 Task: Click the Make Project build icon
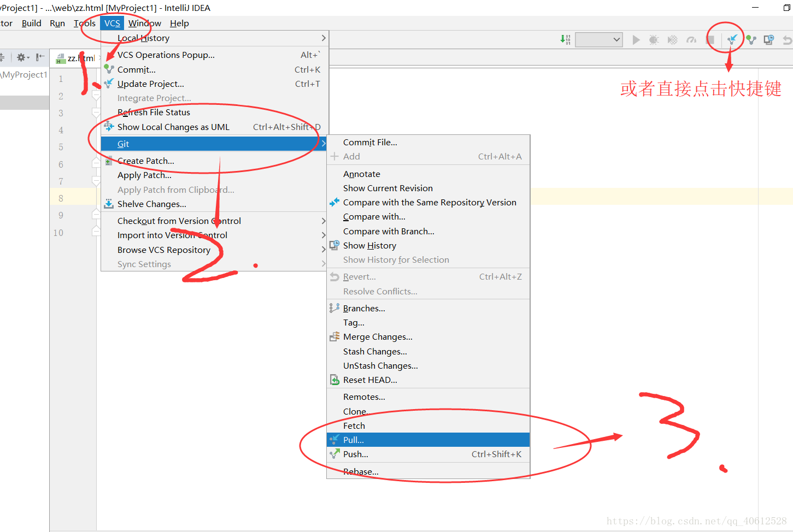pyautogui.click(x=565, y=39)
